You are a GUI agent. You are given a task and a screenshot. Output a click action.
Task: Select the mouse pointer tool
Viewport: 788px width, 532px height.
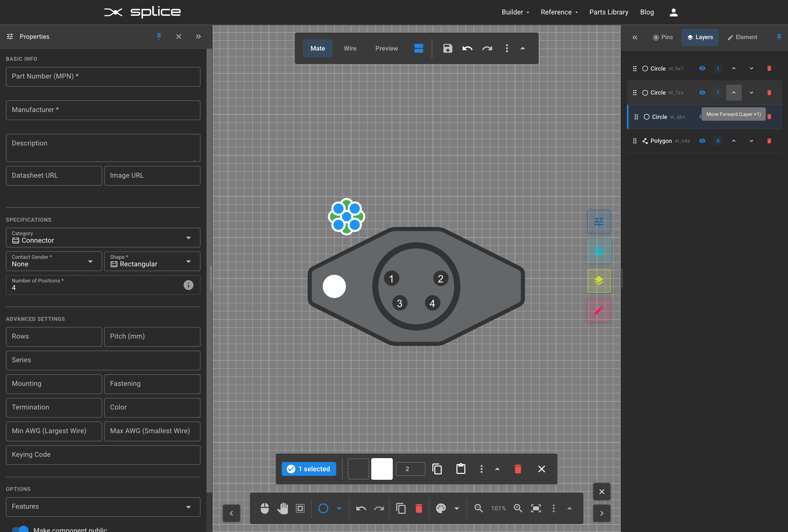[x=265, y=508]
